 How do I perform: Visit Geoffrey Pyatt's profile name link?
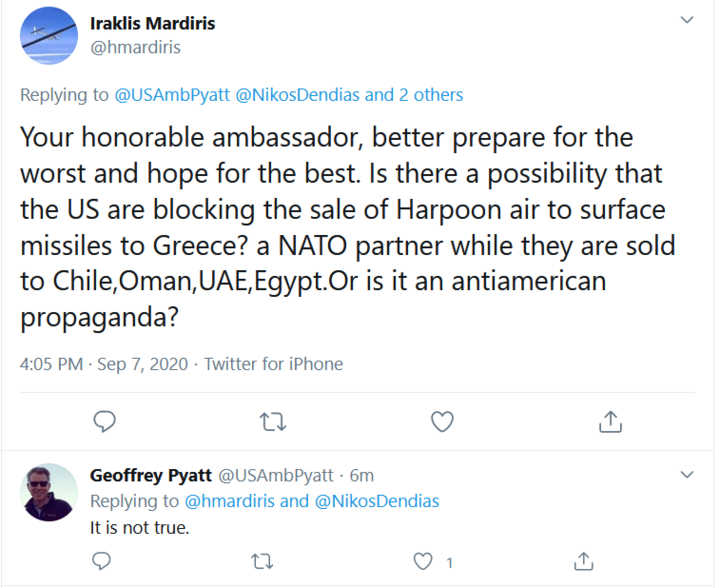click(x=148, y=475)
